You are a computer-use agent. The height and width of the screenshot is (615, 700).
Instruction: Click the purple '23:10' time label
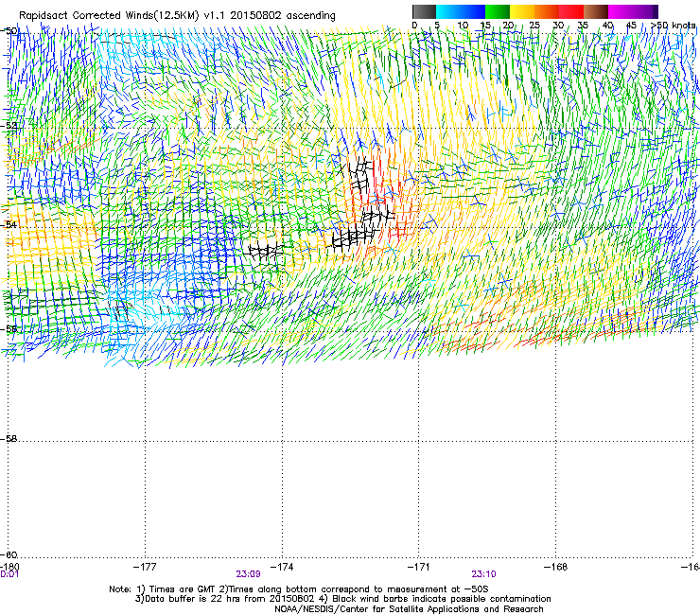tap(483, 574)
